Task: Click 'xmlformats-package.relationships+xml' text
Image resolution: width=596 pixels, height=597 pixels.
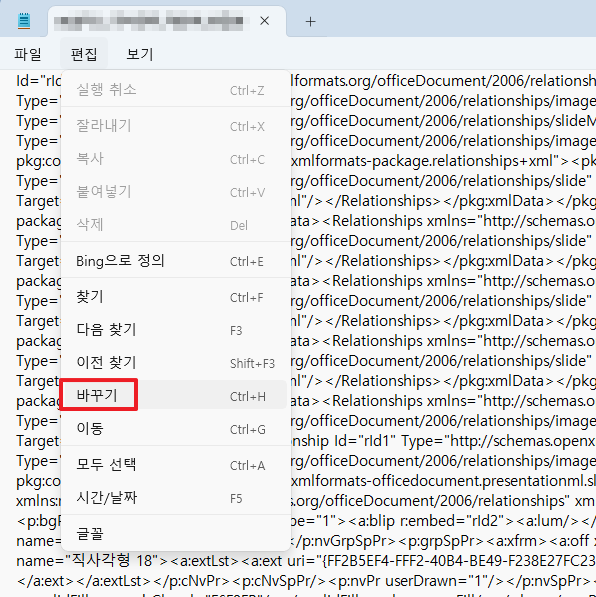Action: [422, 161]
